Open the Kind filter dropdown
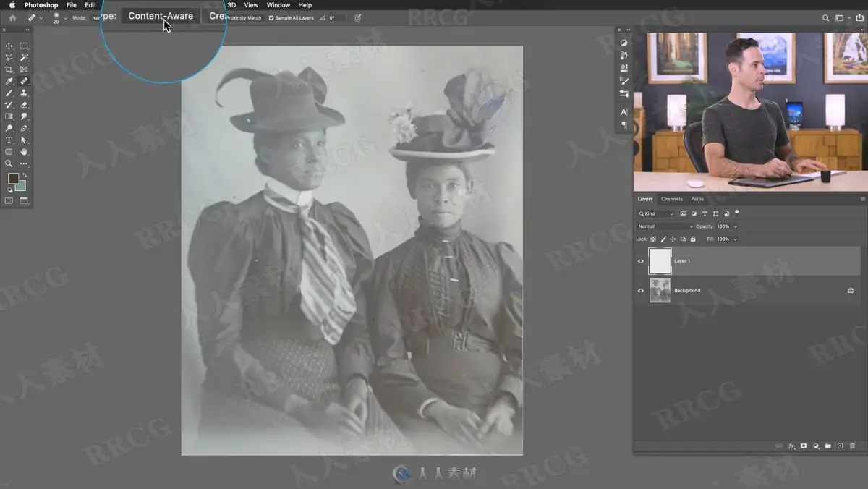 pyautogui.click(x=656, y=213)
